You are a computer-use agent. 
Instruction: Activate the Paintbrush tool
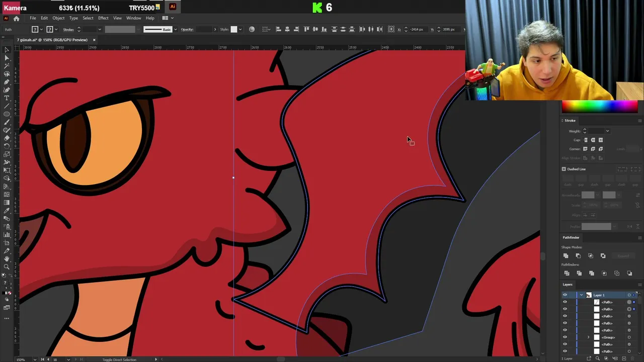7,122
